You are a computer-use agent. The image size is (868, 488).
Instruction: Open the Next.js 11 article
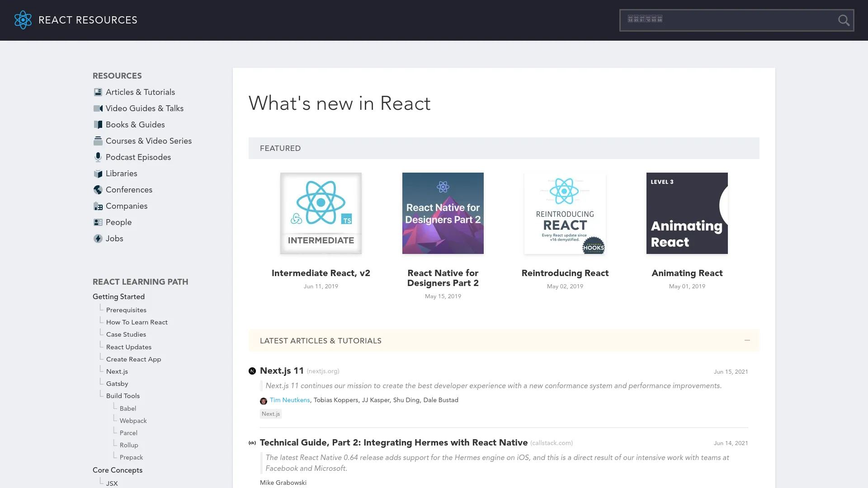(x=282, y=371)
